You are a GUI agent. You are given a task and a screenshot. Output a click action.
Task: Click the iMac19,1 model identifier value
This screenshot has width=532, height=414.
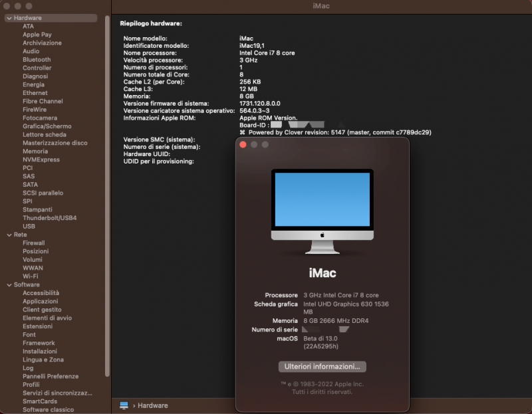coord(252,46)
